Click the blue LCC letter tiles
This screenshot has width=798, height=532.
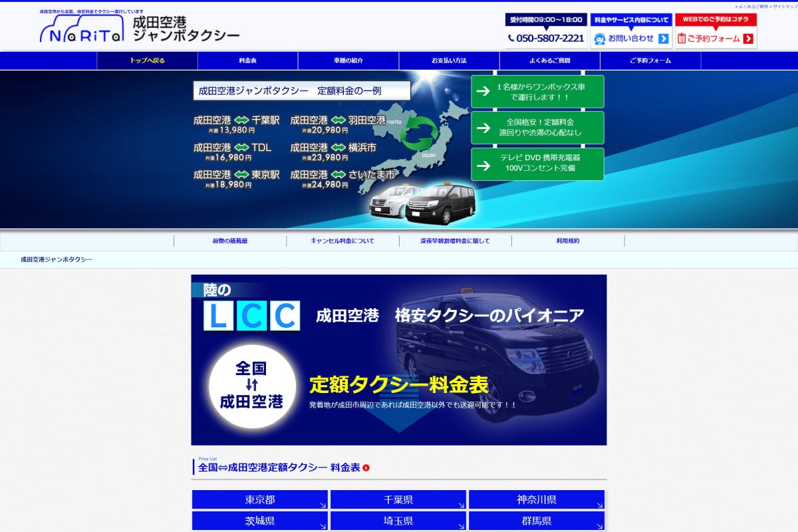[x=252, y=316]
